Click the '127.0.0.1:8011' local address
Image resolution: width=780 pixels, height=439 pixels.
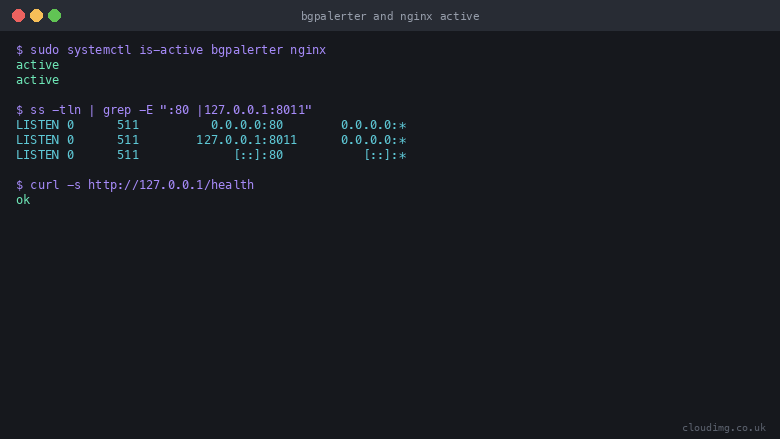click(246, 140)
